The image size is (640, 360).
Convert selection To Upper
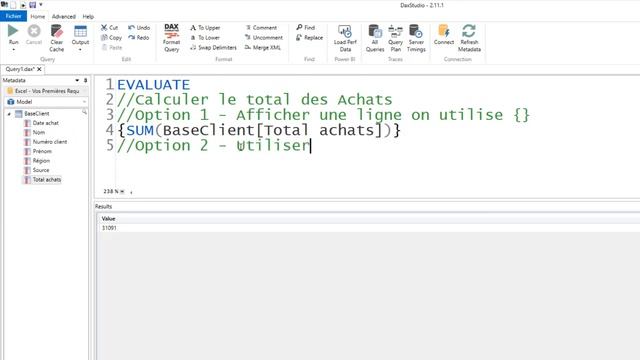tap(205, 27)
